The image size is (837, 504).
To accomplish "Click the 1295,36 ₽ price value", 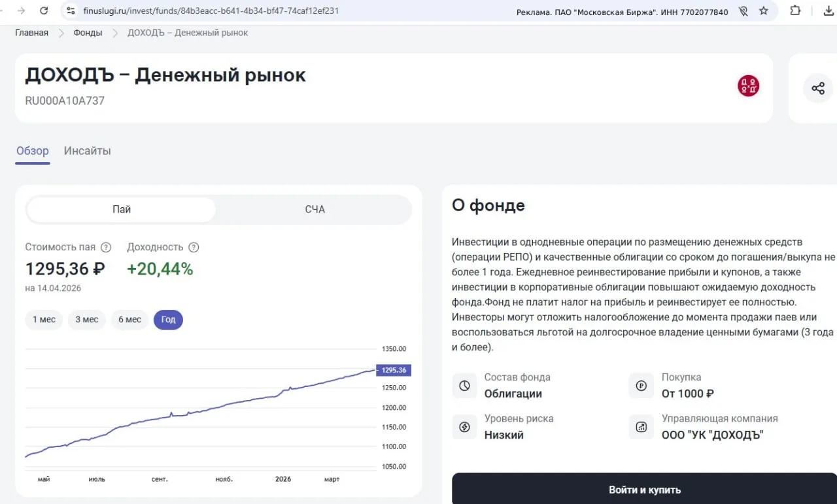I will 65,269.
